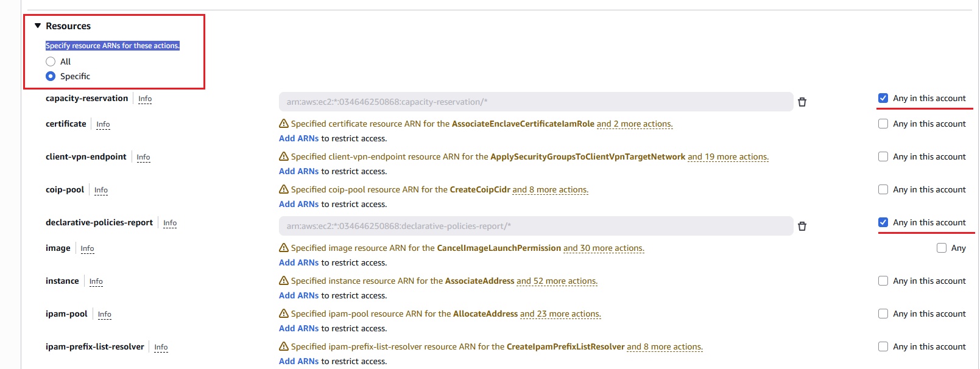Select the Specific resources radio button
Screen dimensions: 980x369
51,76
